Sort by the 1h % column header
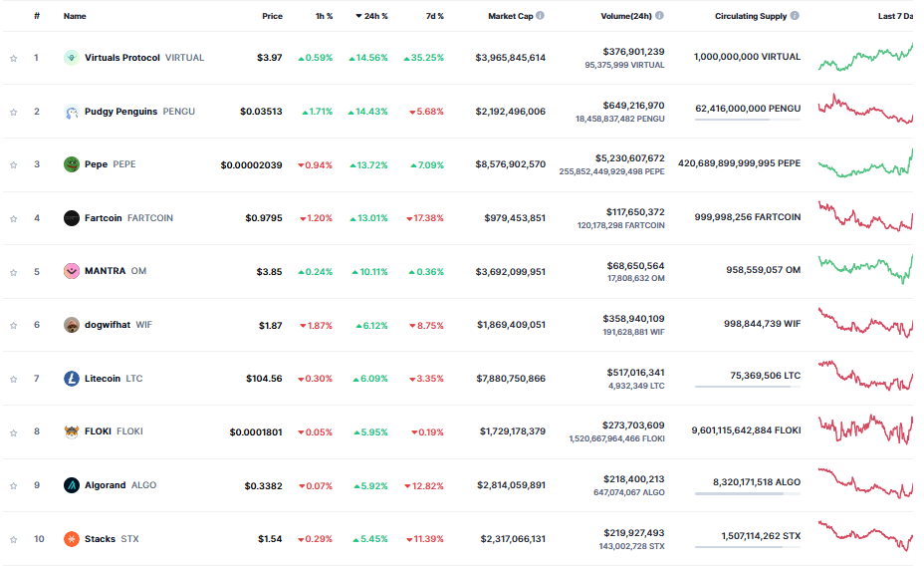The width and height of the screenshot is (924, 569). tap(325, 16)
